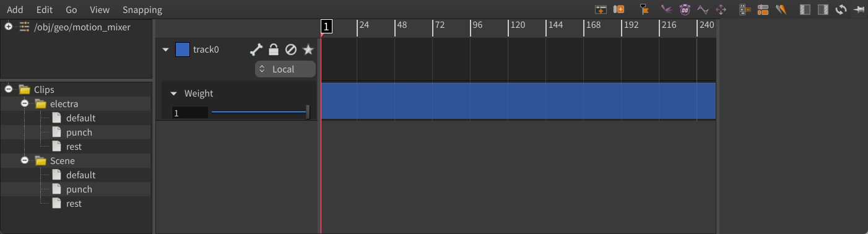Click the purple stopwatch icon
868x234 pixels.
(685, 9)
